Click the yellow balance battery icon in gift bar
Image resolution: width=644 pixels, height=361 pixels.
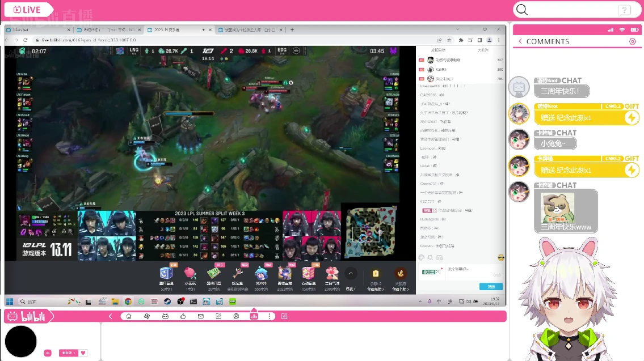click(x=376, y=274)
